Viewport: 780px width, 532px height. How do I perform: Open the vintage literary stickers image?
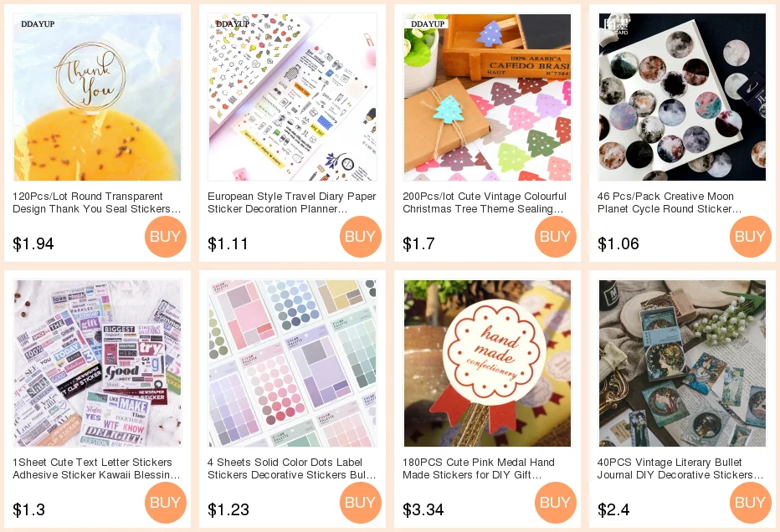click(x=683, y=363)
